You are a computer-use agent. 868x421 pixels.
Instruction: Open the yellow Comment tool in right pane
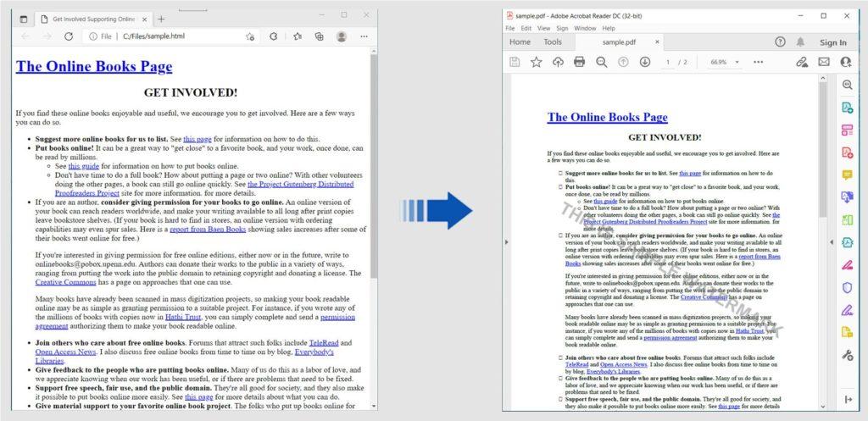(847, 175)
